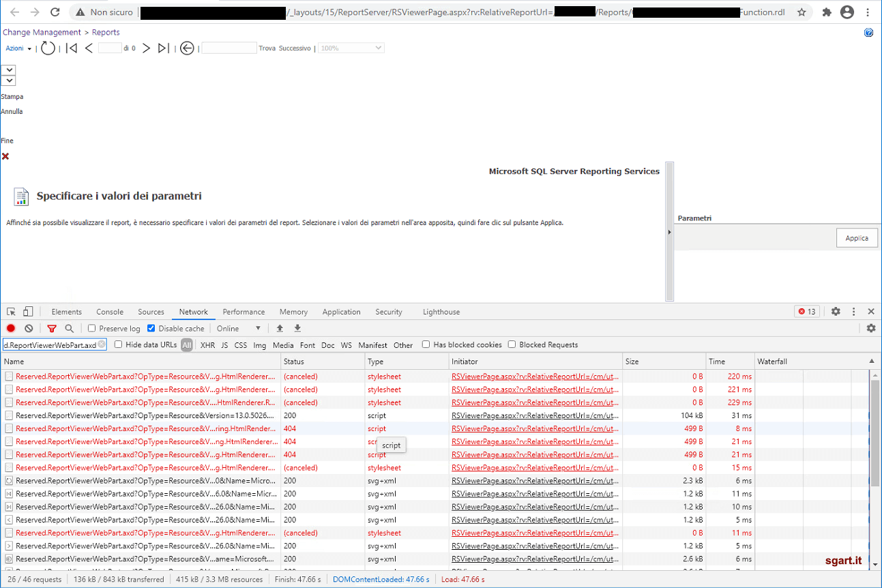Viewport: 882px width, 588px height.
Task: Open the first small dropdown below toolbar
Action: 8,70
